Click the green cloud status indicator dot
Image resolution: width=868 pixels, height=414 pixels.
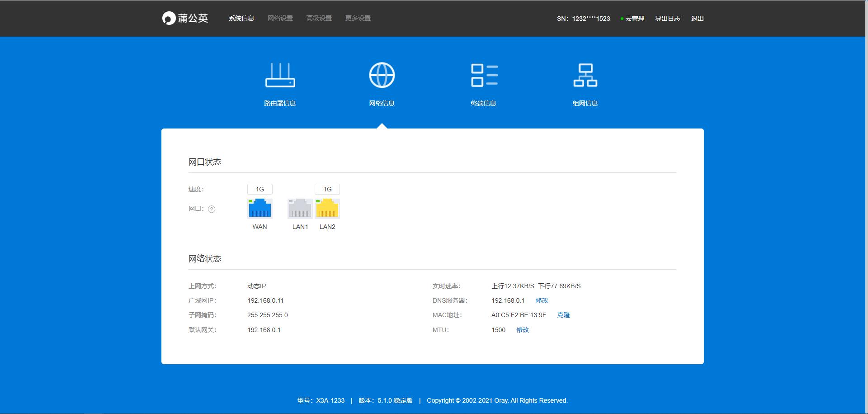click(x=623, y=19)
